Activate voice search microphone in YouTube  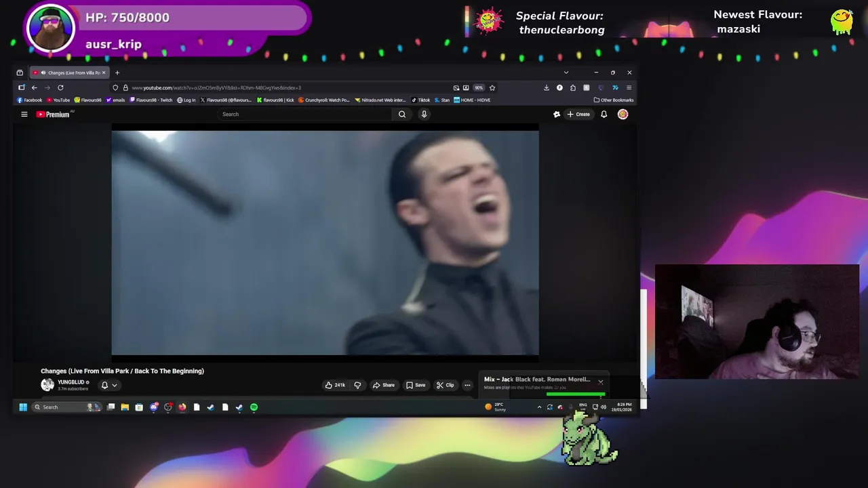click(424, 115)
